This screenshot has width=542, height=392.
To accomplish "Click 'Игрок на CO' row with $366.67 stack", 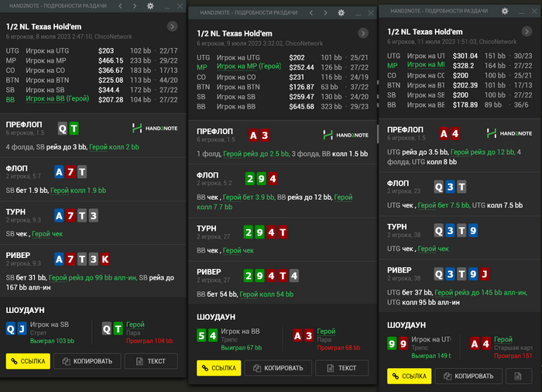I will point(92,70).
